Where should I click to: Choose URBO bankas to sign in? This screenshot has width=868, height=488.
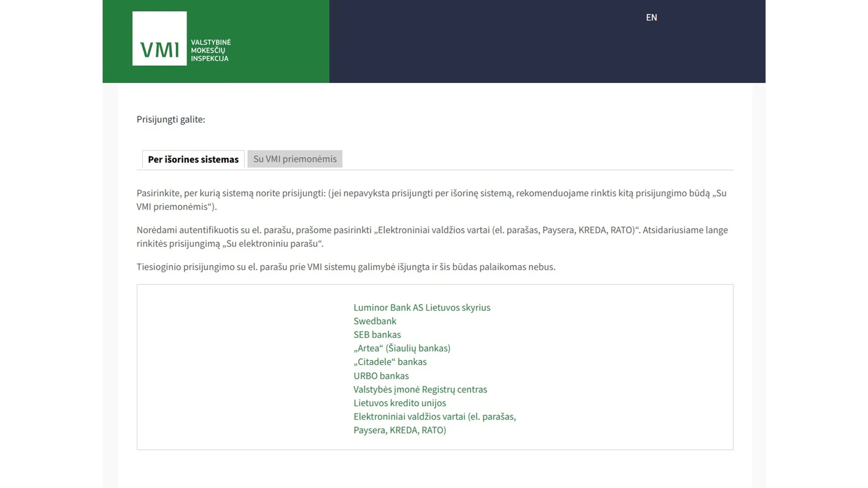point(381,376)
